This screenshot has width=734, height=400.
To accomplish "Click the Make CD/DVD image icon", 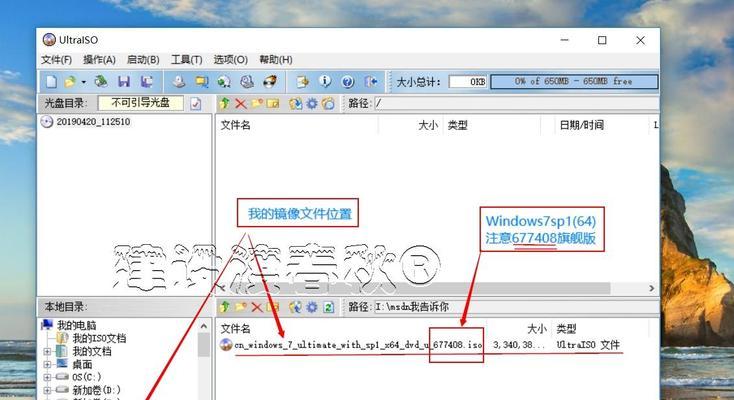I will pyautogui.click(x=178, y=82).
